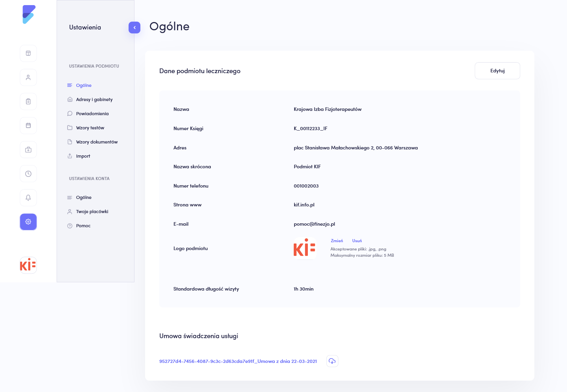Open the medical briefcase icon in sidebar
567x392 pixels.
pos(28,150)
